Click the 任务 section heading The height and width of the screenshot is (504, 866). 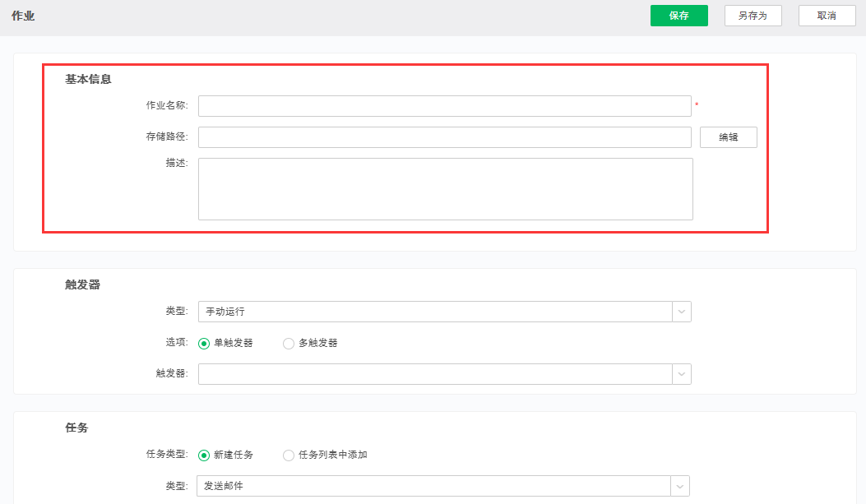76,428
